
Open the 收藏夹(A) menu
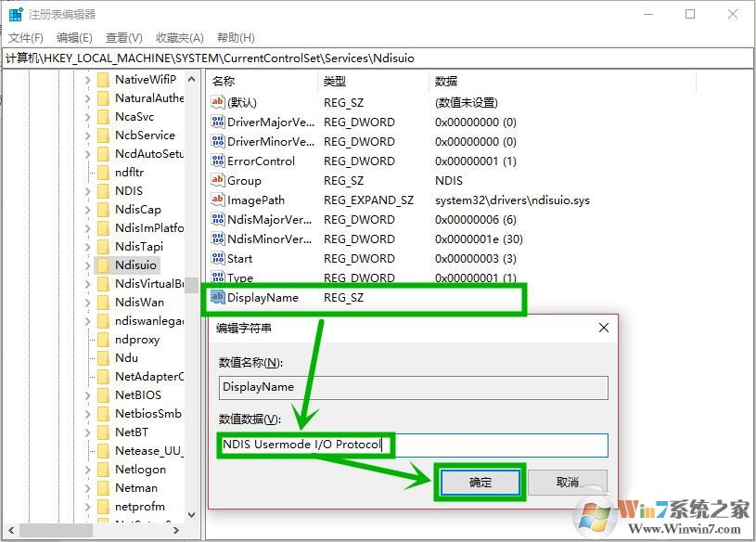coord(179,38)
